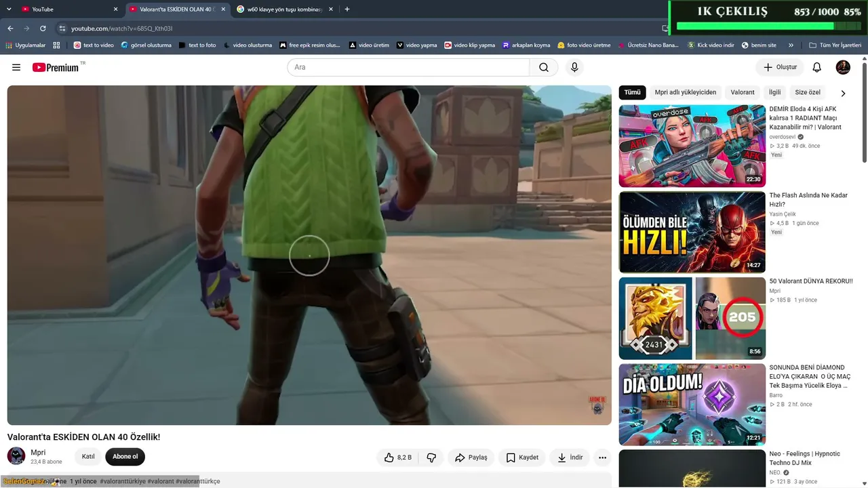Click the main video player to pause

(x=309, y=256)
